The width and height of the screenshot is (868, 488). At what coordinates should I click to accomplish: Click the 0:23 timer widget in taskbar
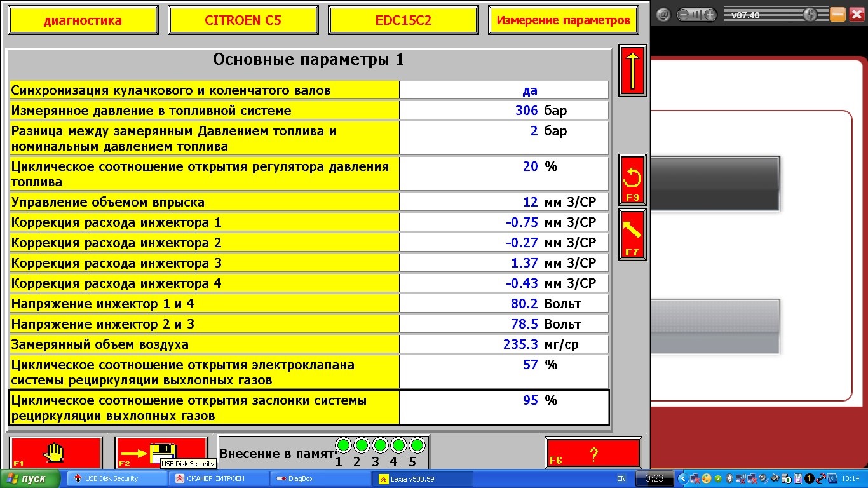pos(654,478)
